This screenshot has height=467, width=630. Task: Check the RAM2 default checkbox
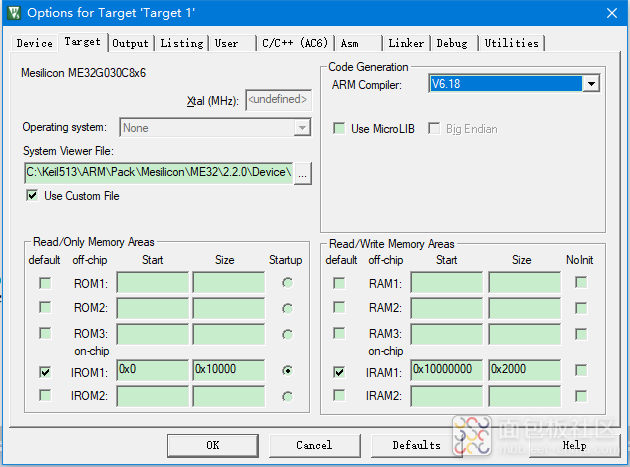pyautogui.click(x=339, y=307)
